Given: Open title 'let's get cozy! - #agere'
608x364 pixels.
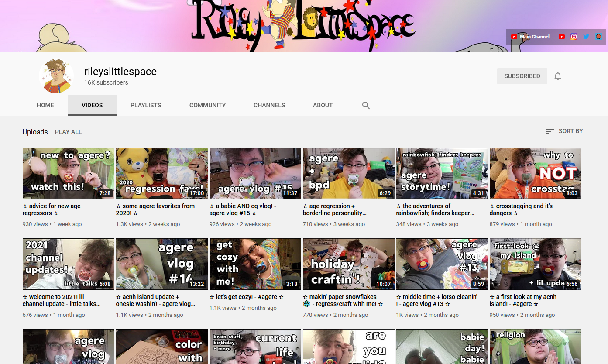Looking at the screenshot, I should pos(247,297).
